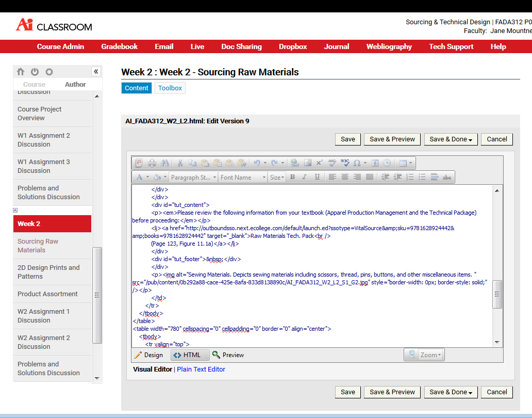Open the Insert Image tool
Screen dimensions: 532x418
(x=307, y=163)
